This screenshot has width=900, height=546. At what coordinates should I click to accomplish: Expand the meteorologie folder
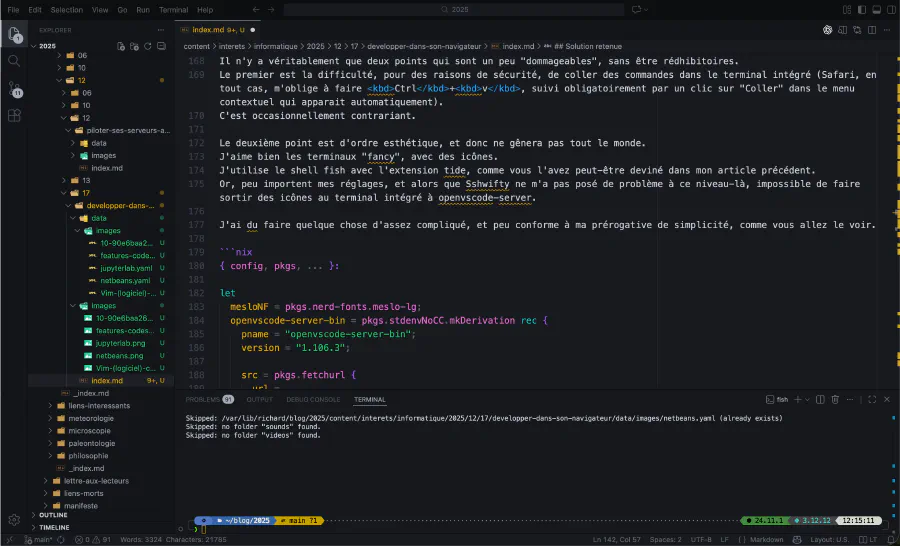(91, 419)
